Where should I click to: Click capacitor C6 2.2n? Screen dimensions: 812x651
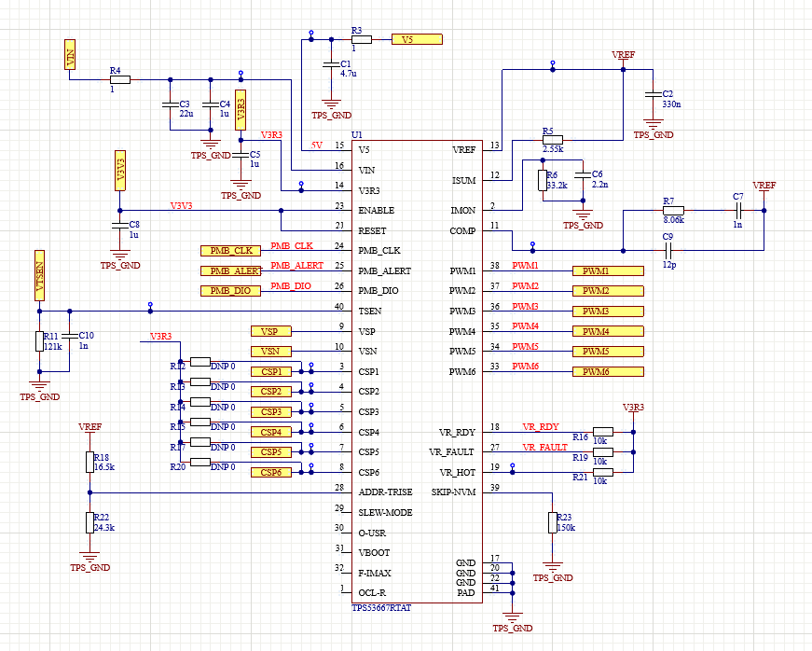[583, 175]
